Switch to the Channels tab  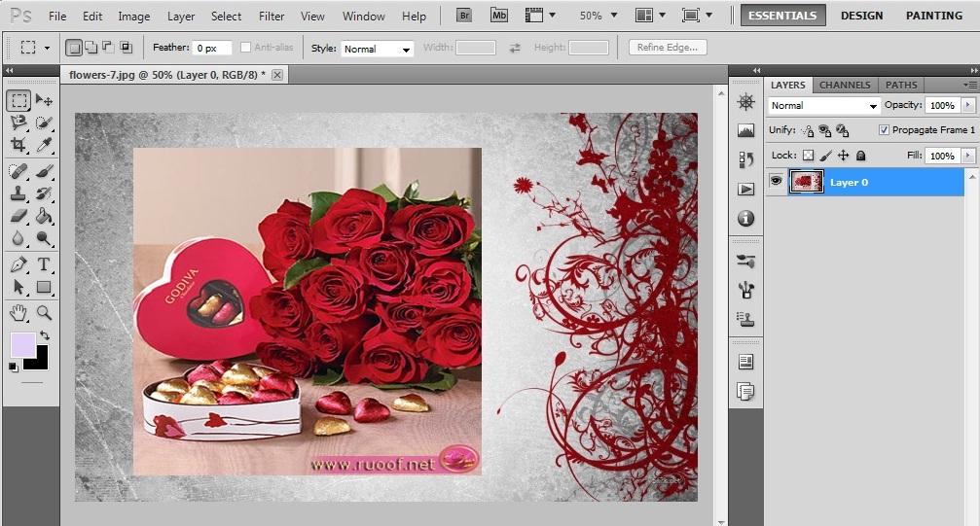click(845, 85)
